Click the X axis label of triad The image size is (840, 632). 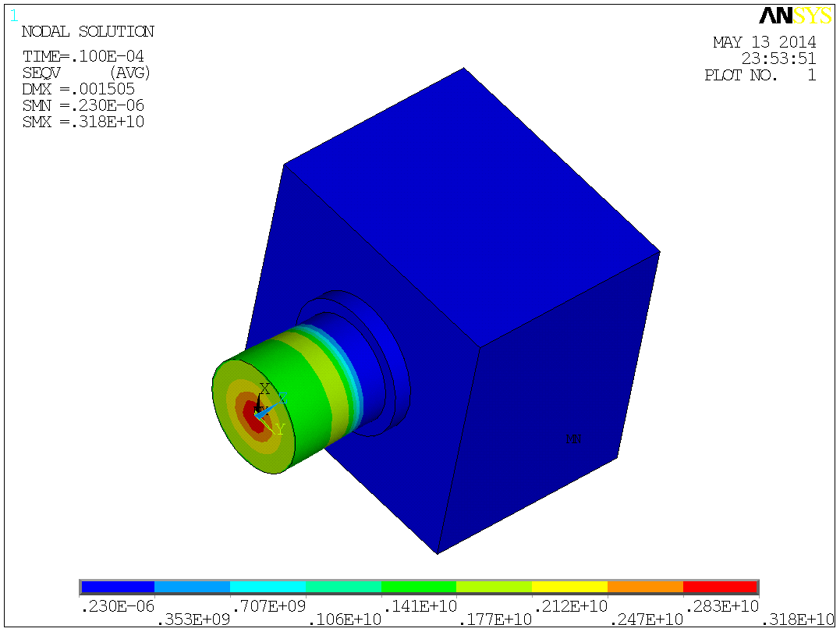coord(264,389)
